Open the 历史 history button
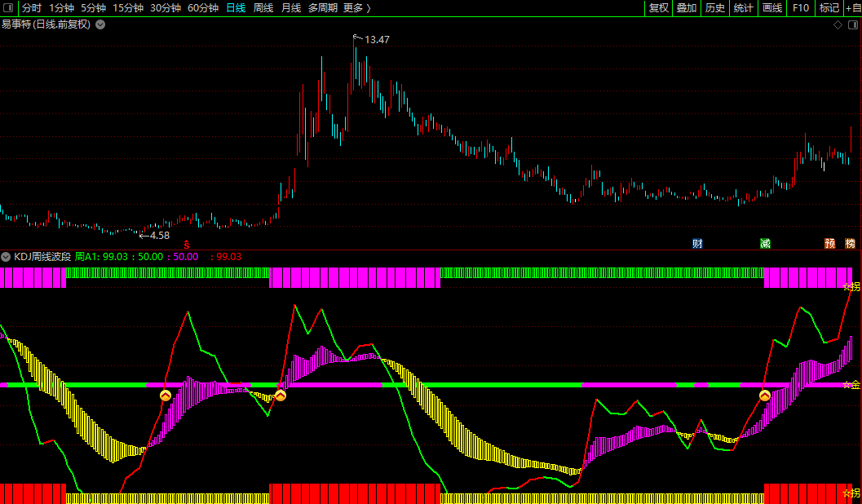 tap(715, 8)
